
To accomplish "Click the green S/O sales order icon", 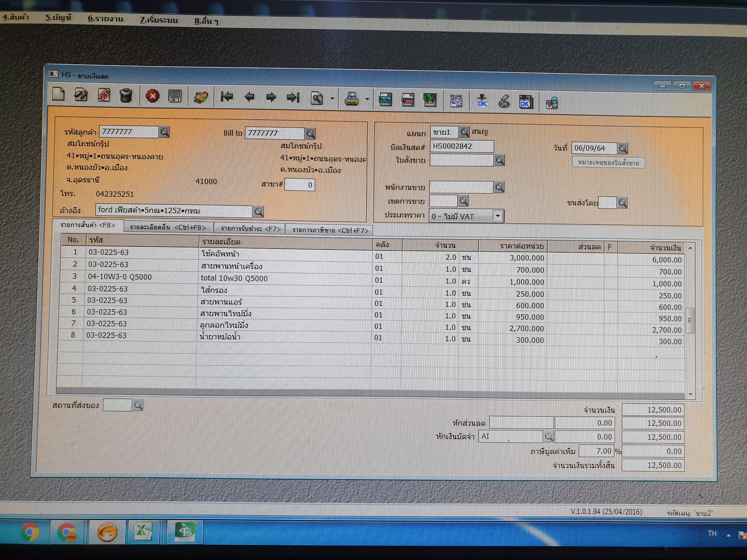I will coord(430,100).
